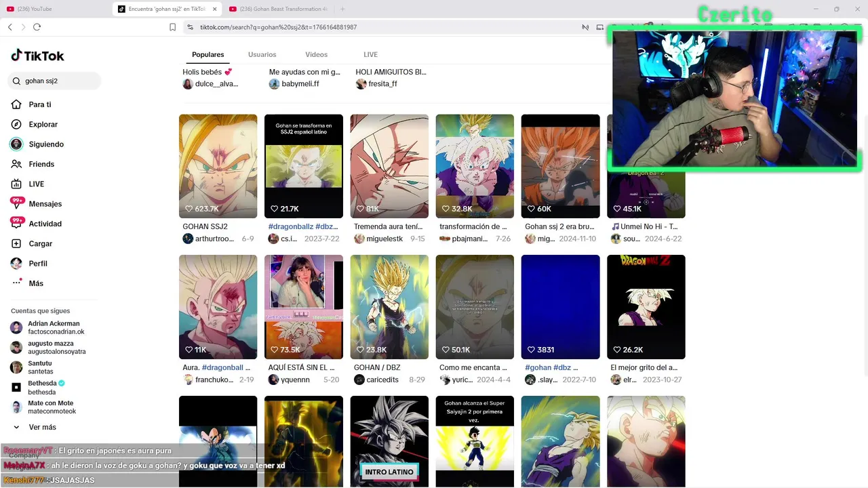Open Perfil page

pos(38,264)
